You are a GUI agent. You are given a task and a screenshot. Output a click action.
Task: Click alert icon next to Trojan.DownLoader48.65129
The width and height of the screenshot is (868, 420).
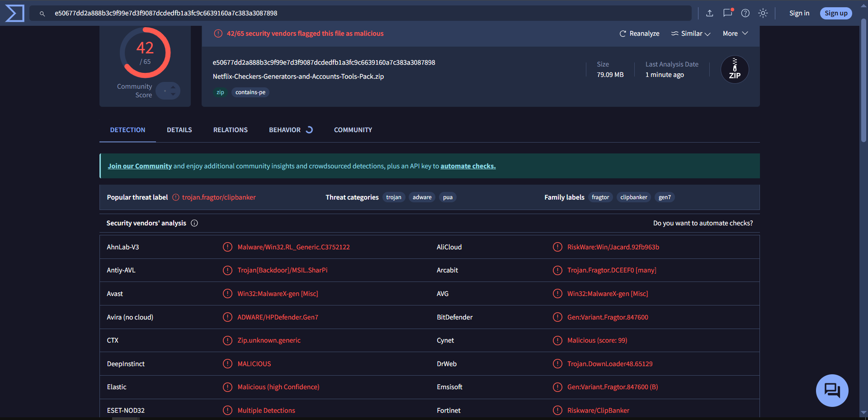(557, 364)
